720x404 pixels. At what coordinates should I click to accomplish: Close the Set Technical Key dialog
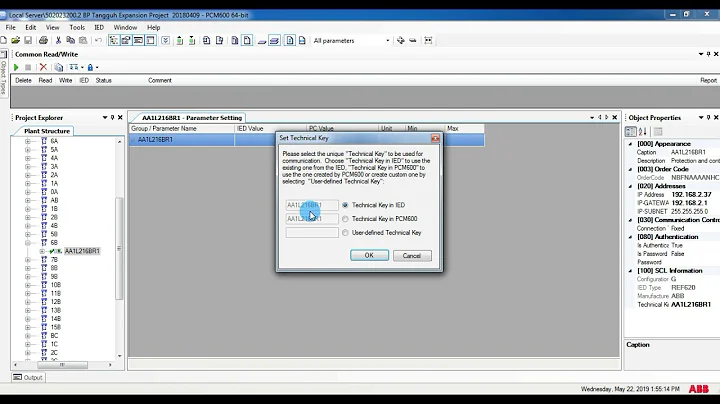(x=435, y=138)
